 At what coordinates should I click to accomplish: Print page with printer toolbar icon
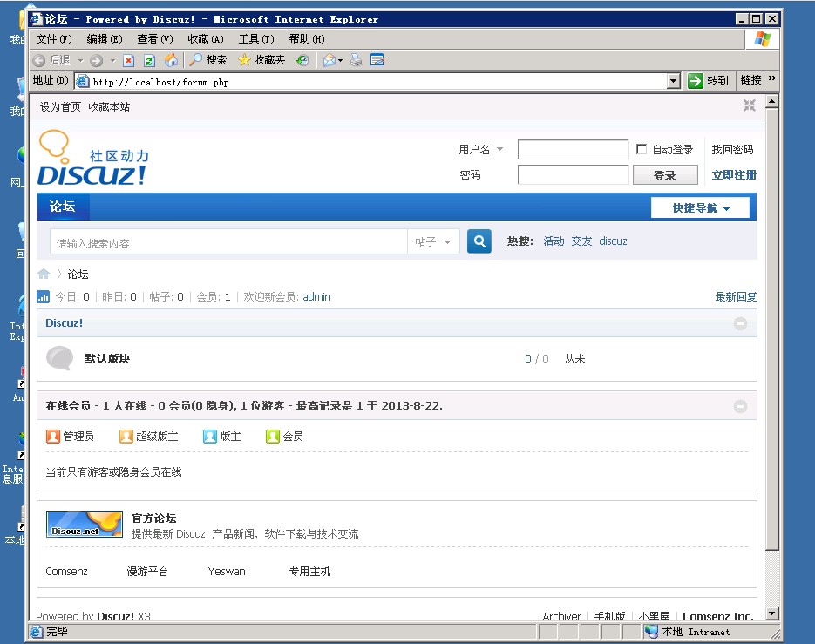point(356,60)
